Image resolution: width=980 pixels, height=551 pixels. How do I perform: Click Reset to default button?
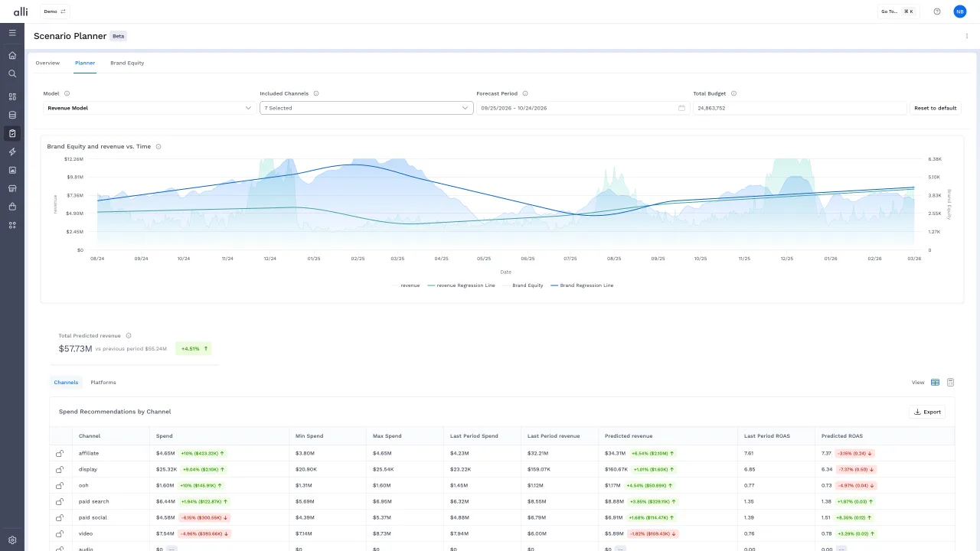pos(935,108)
